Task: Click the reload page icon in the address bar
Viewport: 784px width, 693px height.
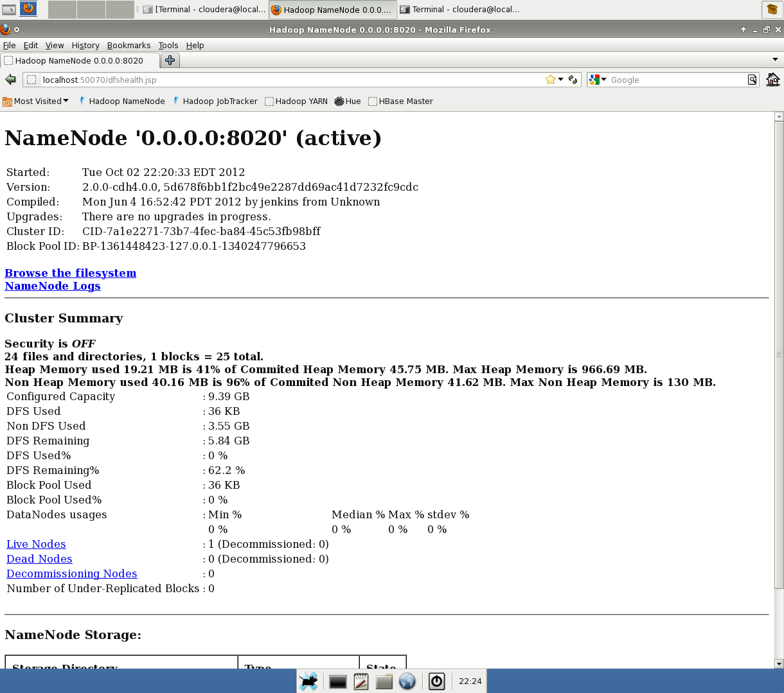Action: tap(573, 80)
